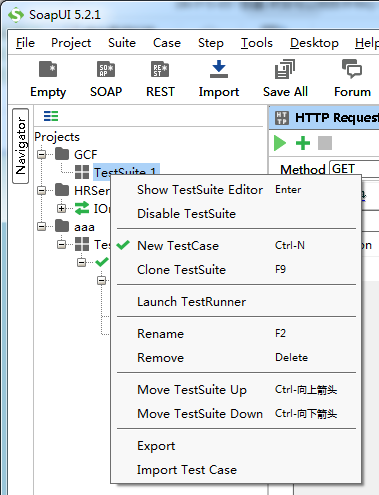Click the green checkmark test case icon

pos(102,262)
